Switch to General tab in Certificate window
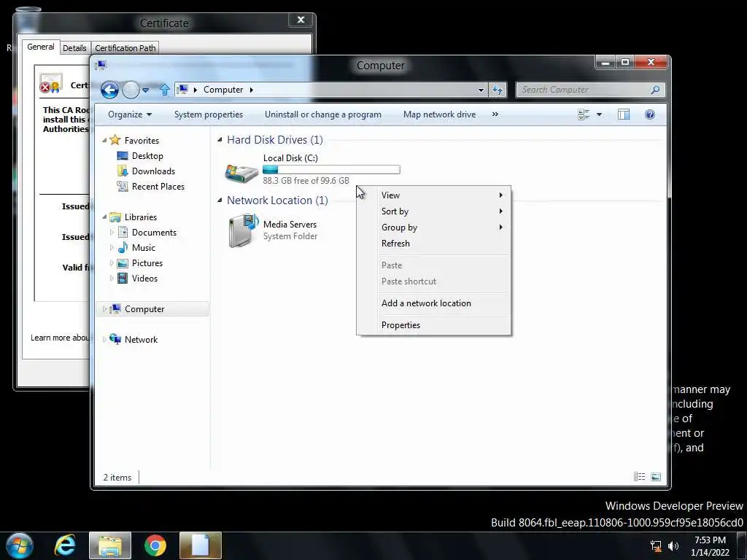The image size is (747, 560). click(x=41, y=47)
